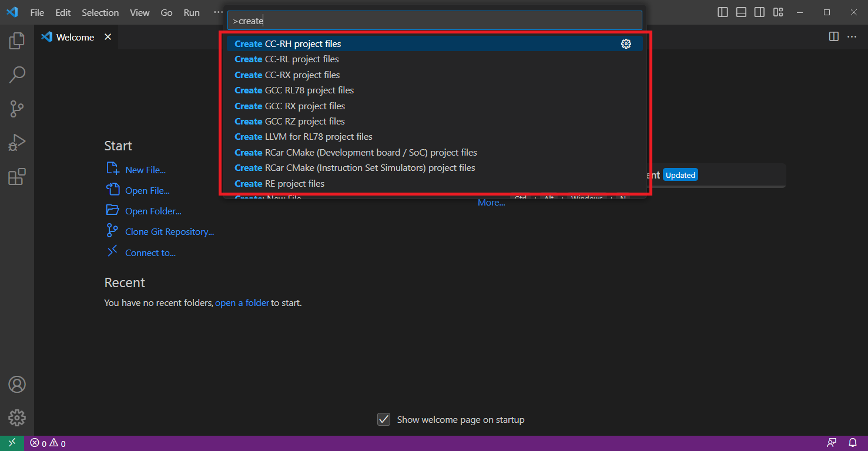Open Customize Layout icon
Viewport: 868px width, 451px height.
(x=778, y=12)
